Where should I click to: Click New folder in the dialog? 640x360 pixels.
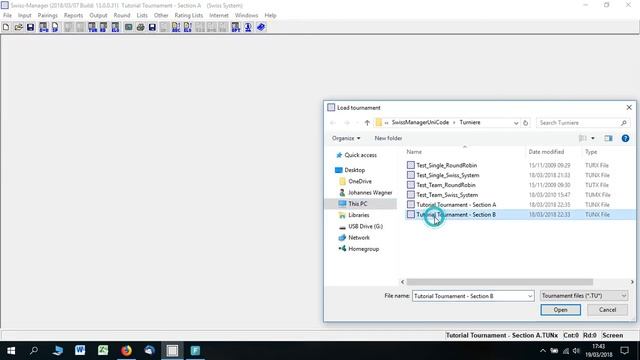click(388, 138)
